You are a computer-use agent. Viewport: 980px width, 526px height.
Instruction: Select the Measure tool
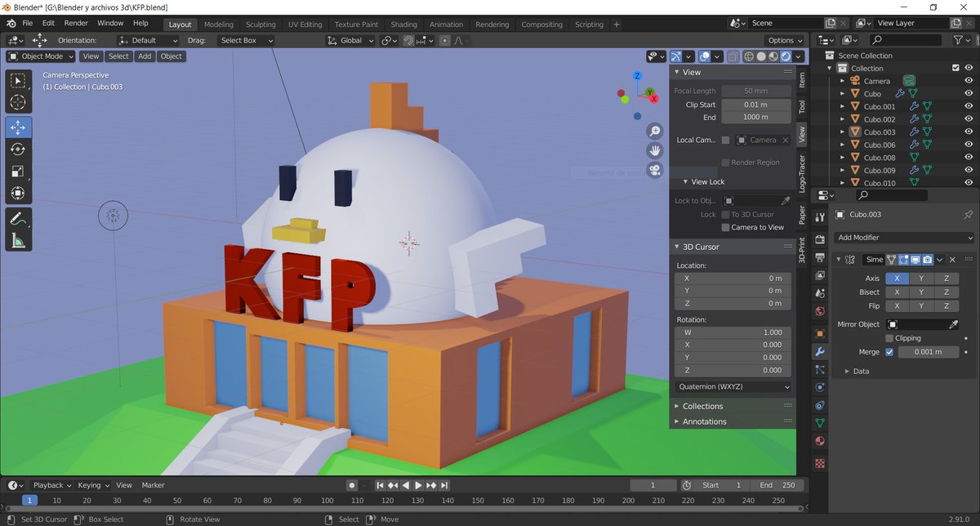coord(19,240)
